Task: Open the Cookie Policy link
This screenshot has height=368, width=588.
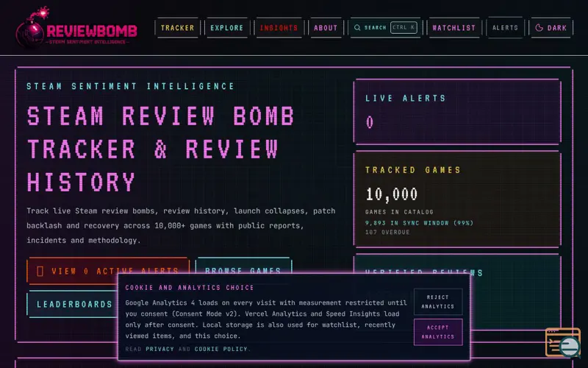Action: pos(221,349)
